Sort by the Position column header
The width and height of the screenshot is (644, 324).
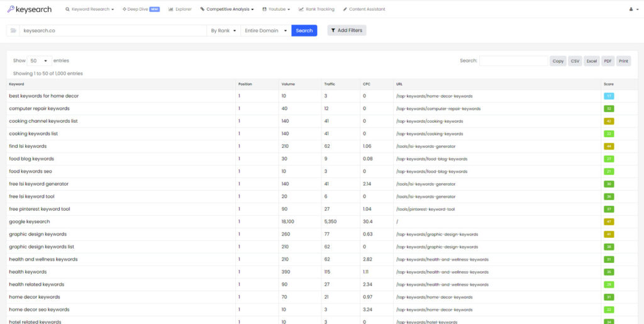(257, 84)
